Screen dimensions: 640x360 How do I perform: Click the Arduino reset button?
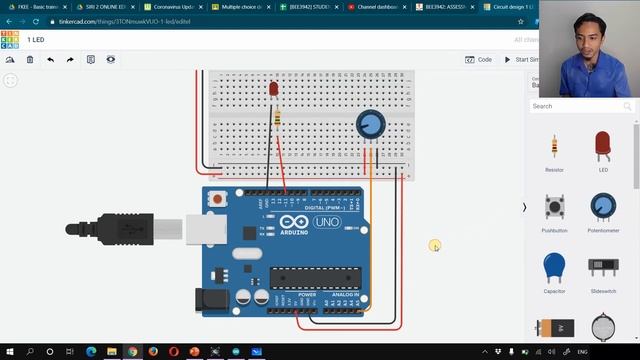click(217, 199)
